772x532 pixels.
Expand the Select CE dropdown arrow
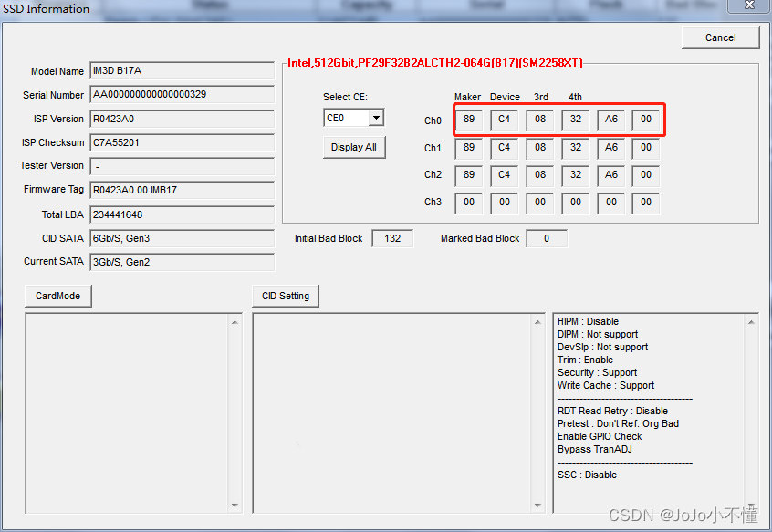click(376, 118)
